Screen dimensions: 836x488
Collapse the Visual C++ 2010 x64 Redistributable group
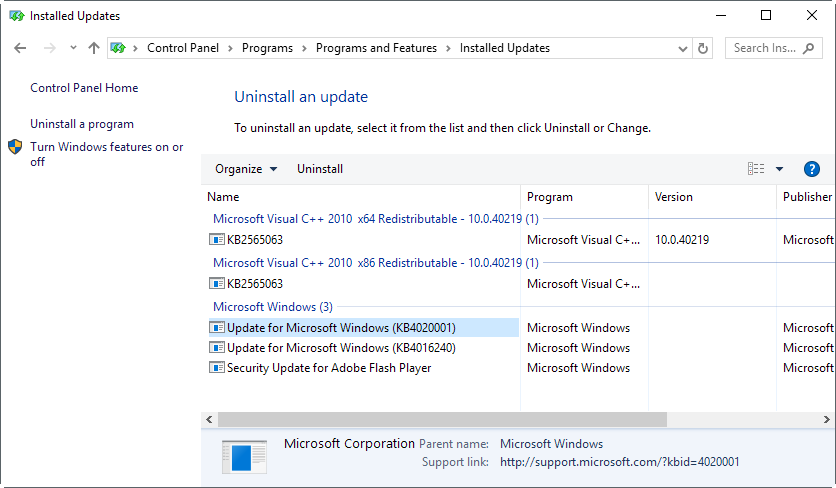(376, 219)
